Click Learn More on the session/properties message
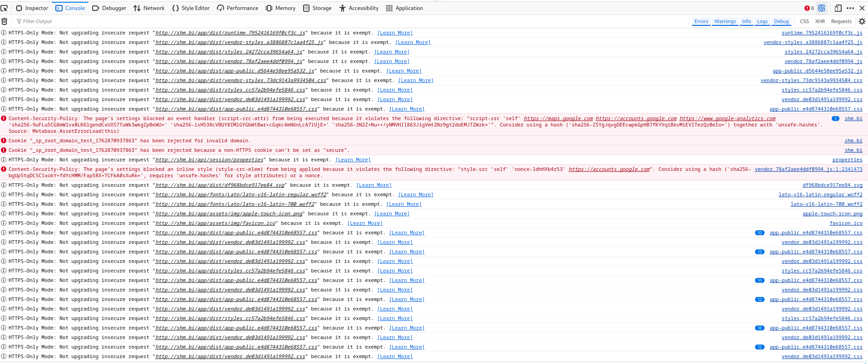 click(x=353, y=160)
